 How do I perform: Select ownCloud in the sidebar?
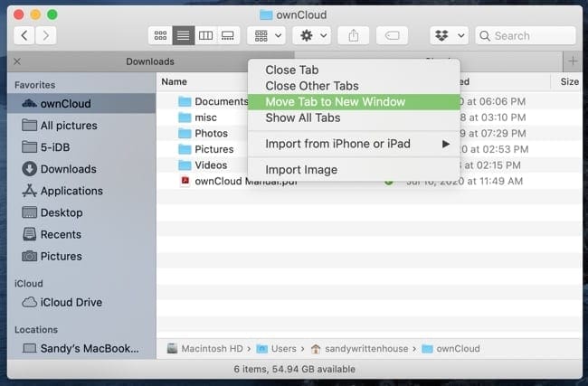[x=81, y=103]
